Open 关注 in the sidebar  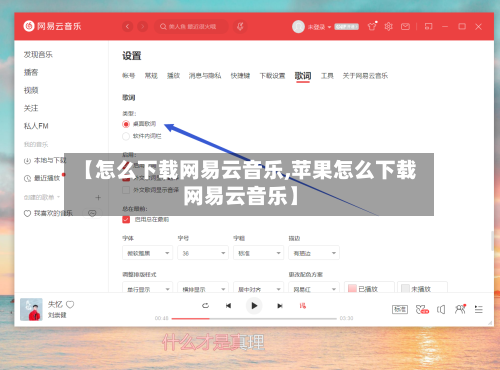31,108
